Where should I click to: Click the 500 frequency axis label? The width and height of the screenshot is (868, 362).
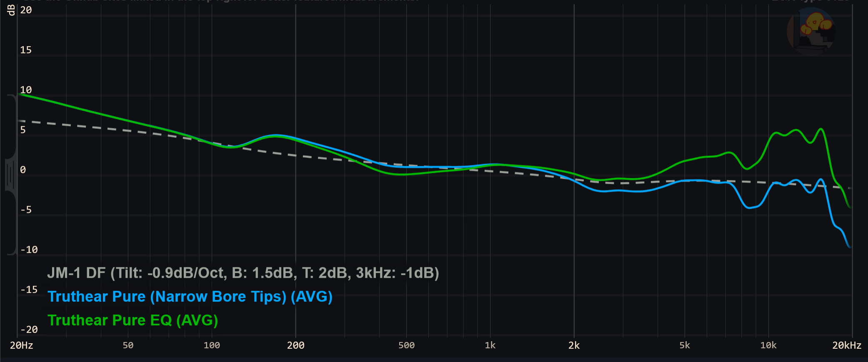[406, 345]
